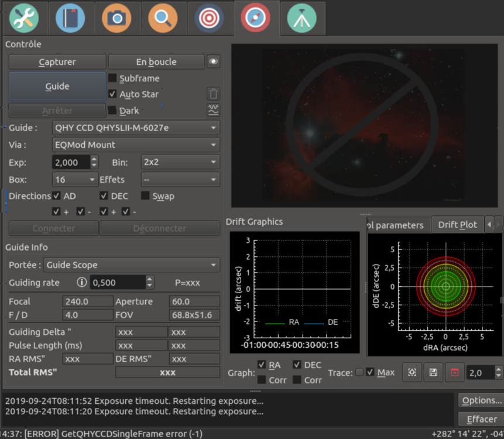Image resolution: width=504 pixels, height=439 pixels.
Task: Click the eye icon beside En boucle
Action: 214,61
